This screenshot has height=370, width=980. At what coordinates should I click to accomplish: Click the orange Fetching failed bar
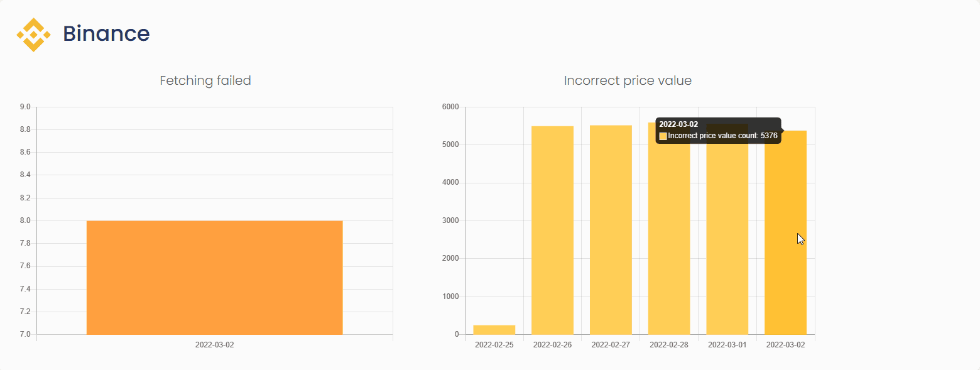coord(214,277)
